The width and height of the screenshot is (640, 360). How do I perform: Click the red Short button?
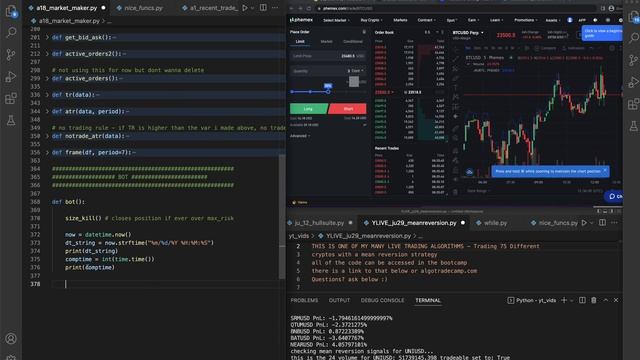coord(348,109)
